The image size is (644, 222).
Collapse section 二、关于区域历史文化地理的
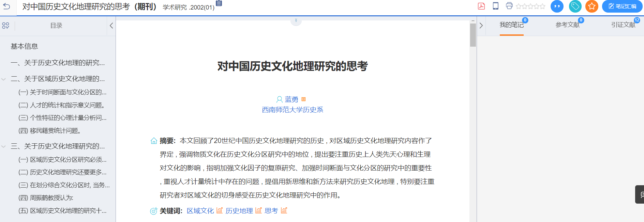[3, 79]
